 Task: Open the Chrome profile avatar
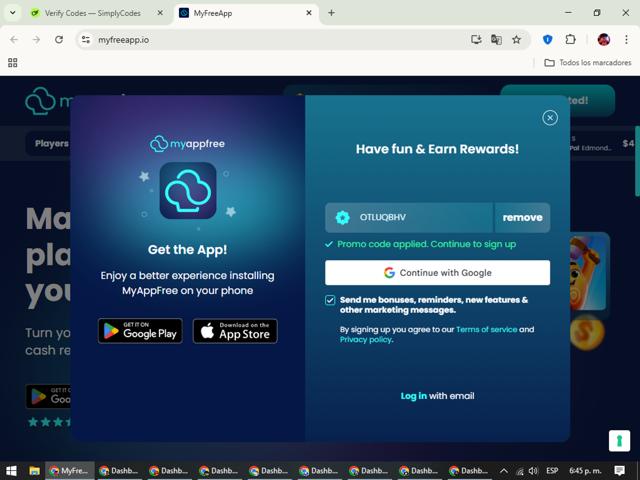(604, 40)
